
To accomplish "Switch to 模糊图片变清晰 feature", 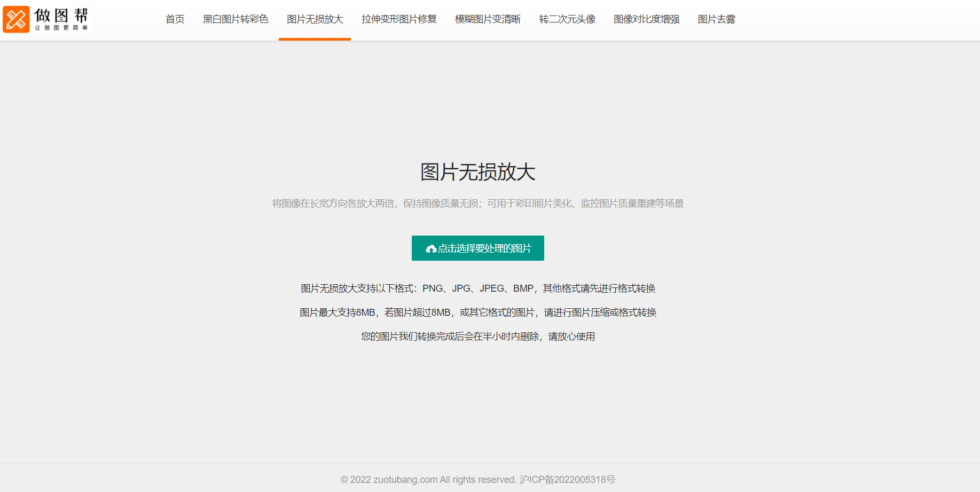I will click(487, 19).
